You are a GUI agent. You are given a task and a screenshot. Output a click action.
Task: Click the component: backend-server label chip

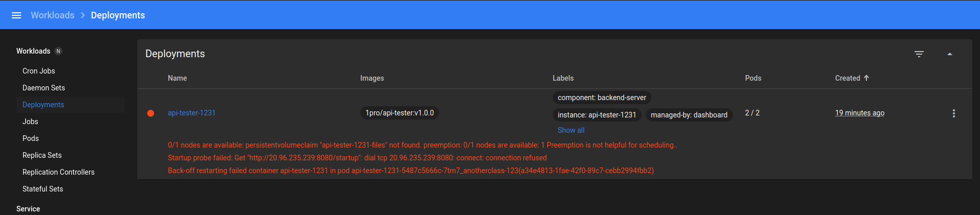[602, 98]
